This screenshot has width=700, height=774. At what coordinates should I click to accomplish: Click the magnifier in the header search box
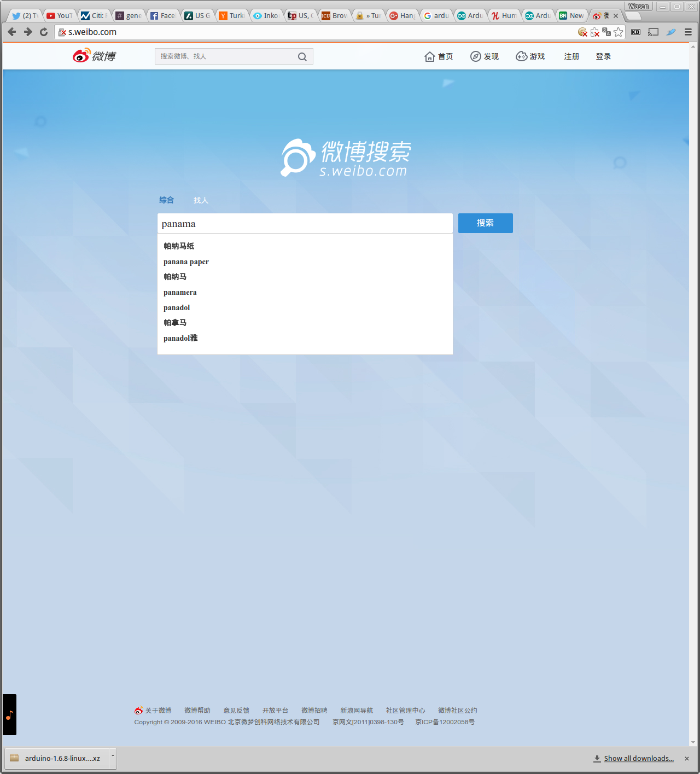[302, 56]
